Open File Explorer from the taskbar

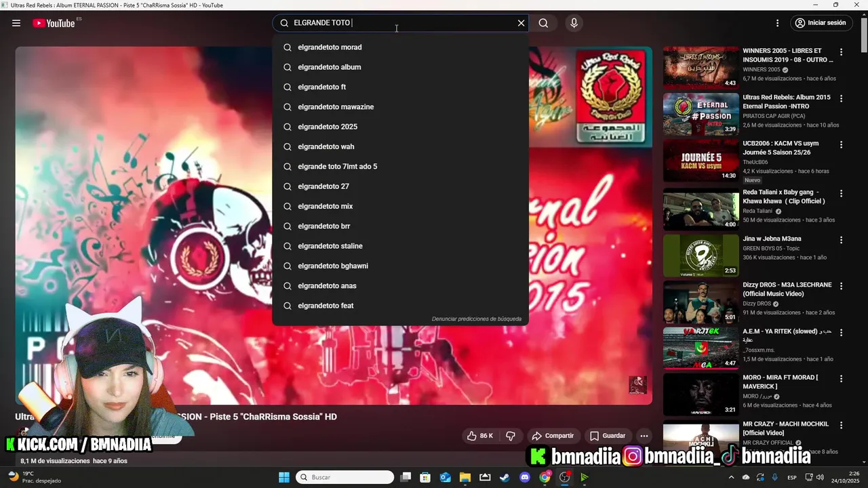(465, 477)
